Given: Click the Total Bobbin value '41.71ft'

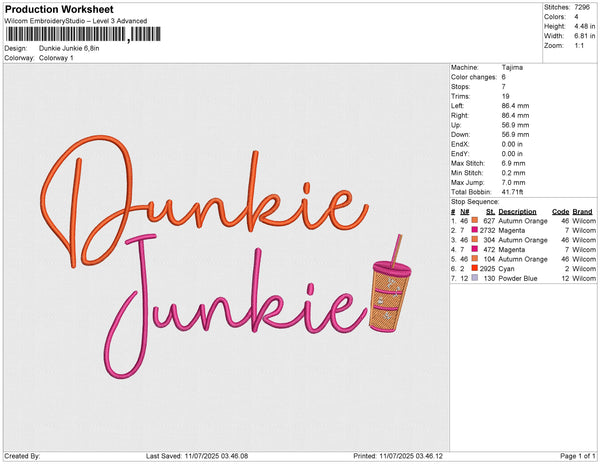Looking at the screenshot, I should click(x=512, y=192).
